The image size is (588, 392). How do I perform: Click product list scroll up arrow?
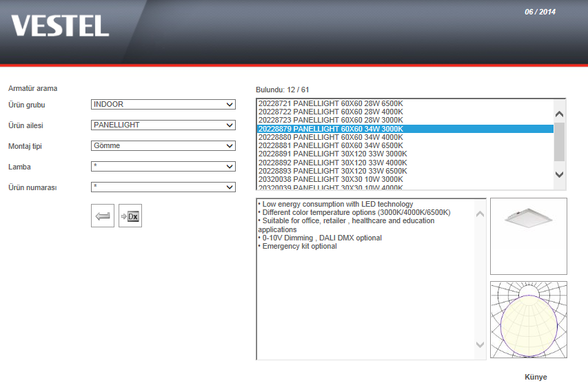click(x=559, y=114)
